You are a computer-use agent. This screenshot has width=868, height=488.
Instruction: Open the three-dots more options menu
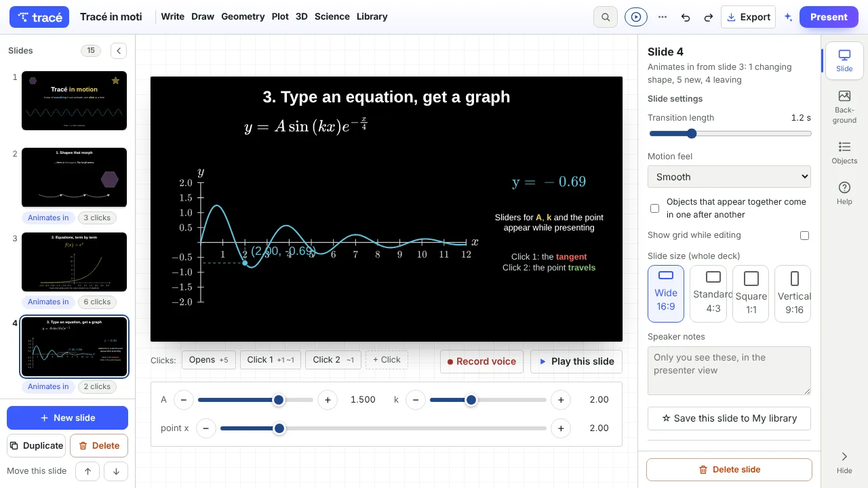663,17
